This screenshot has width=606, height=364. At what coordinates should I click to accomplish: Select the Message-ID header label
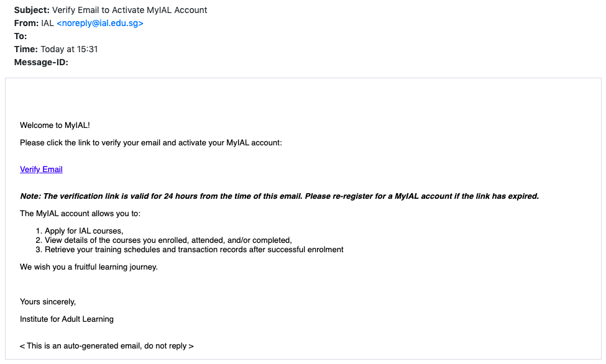click(x=41, y=62)
